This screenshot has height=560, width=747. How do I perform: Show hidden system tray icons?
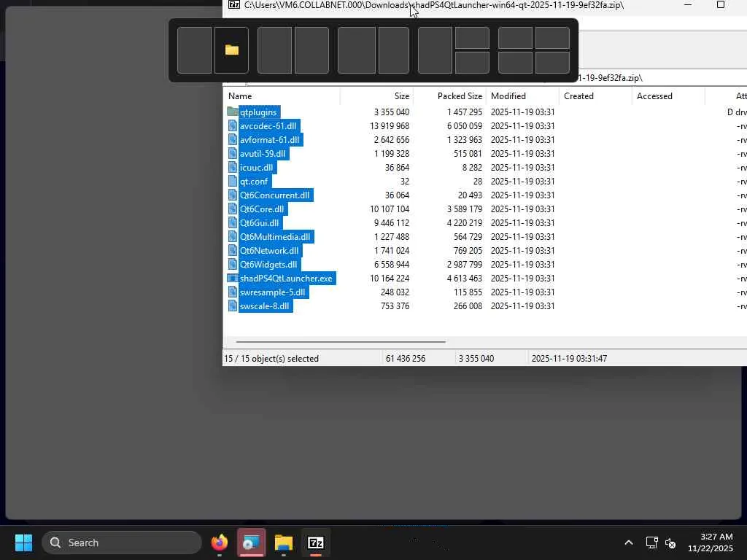pos(629,542)
